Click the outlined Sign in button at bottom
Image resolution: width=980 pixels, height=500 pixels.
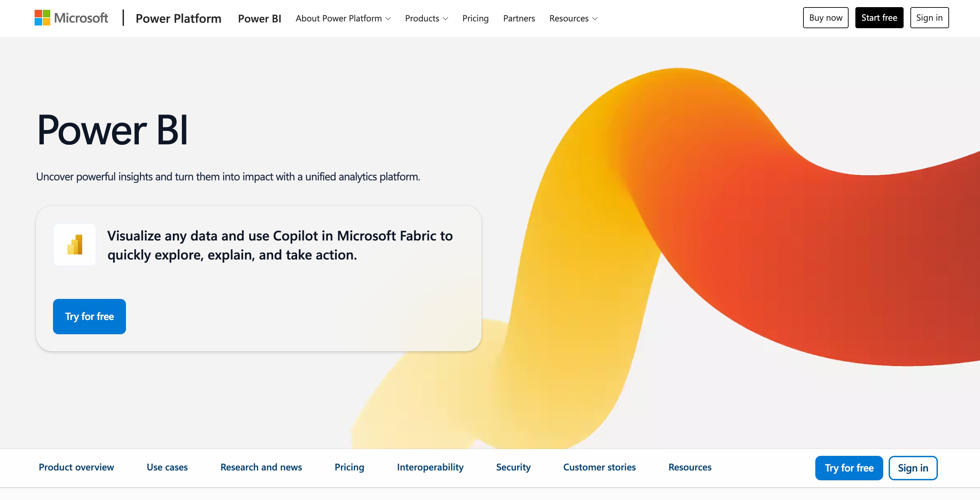point(913,468)
